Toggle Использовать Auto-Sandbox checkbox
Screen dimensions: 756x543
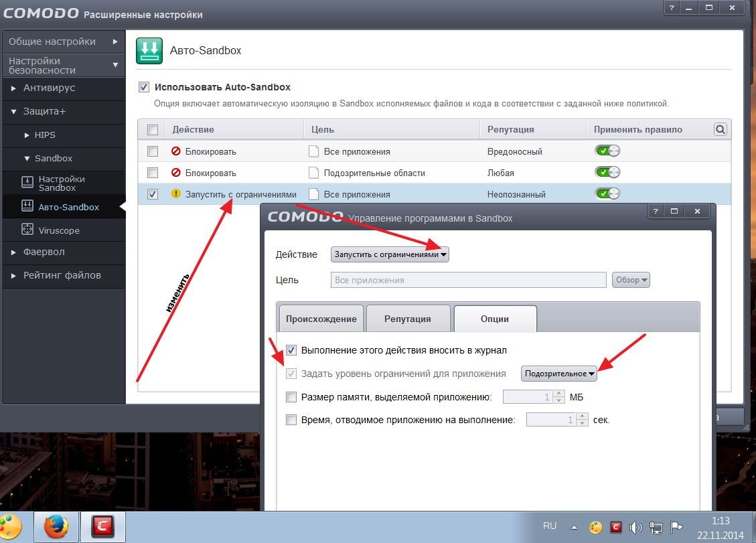(x=144, y=87)
